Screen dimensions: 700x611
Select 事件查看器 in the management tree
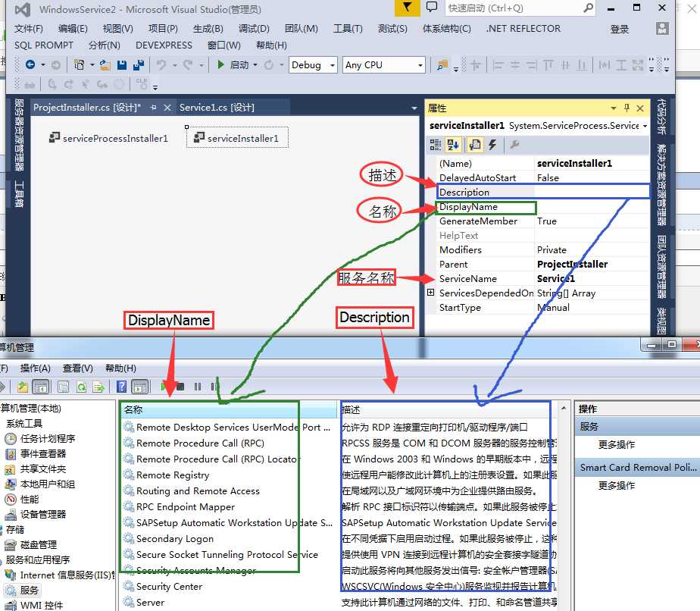[43, 454]
